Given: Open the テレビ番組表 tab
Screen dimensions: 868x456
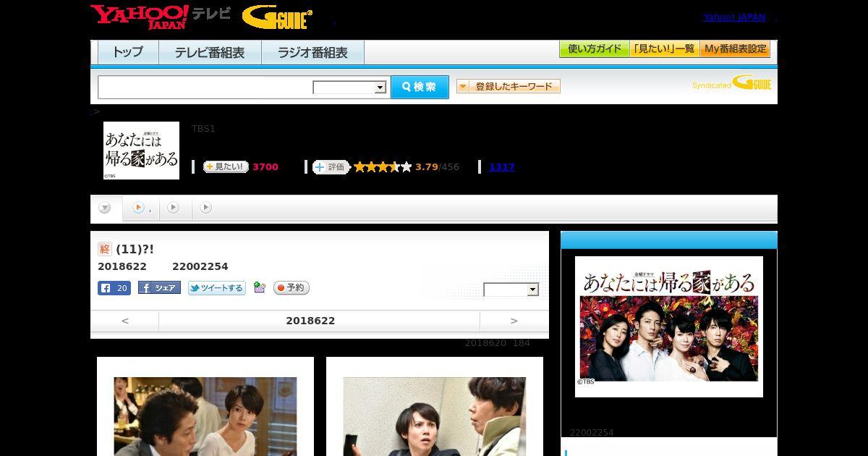Looking at the screenshot, I should coord(210,52).
